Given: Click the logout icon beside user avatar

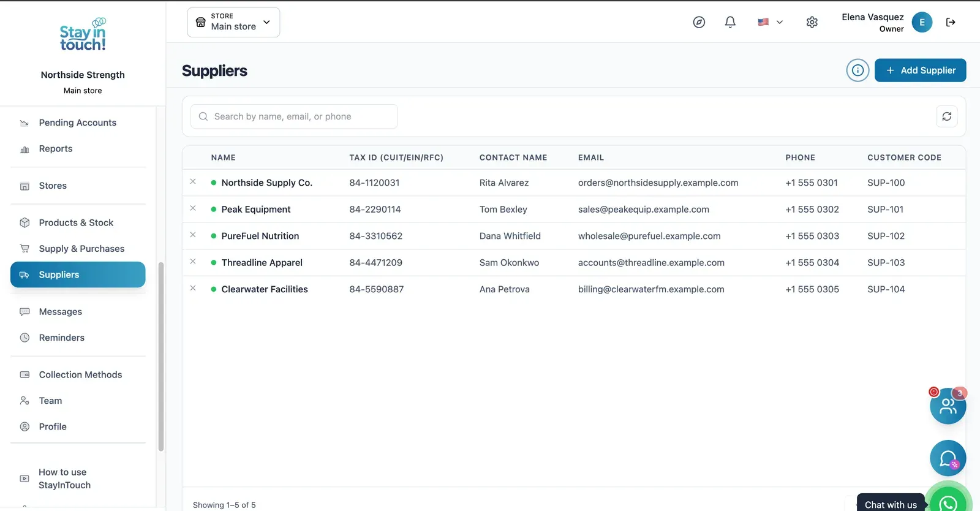Looking at the screenshot, I should click(x=951, y=22).
